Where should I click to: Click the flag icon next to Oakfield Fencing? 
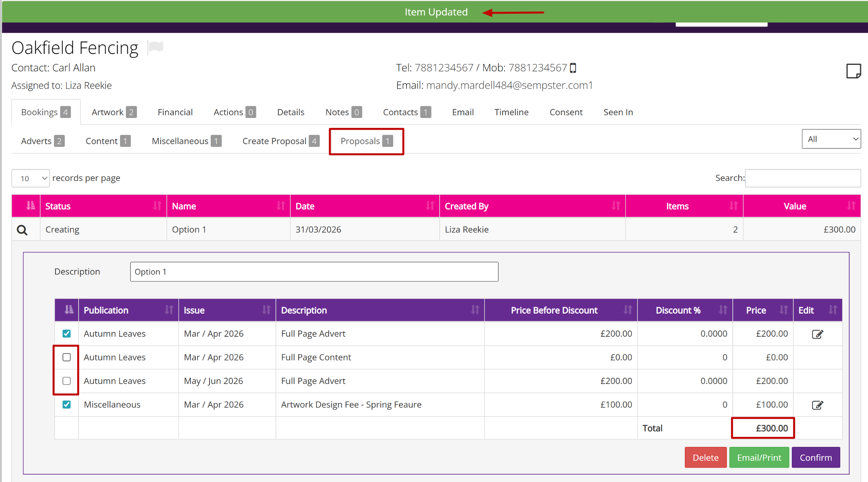point(155,48)
